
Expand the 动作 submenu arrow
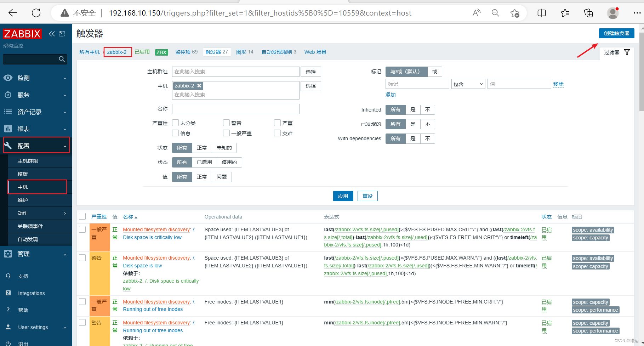click(65, 213)
